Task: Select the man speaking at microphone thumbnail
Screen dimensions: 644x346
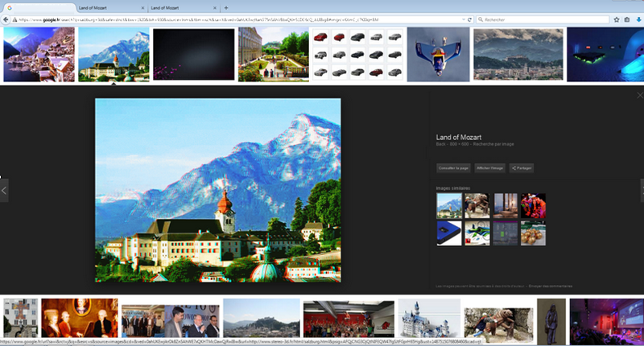Action: click(193, 320)
